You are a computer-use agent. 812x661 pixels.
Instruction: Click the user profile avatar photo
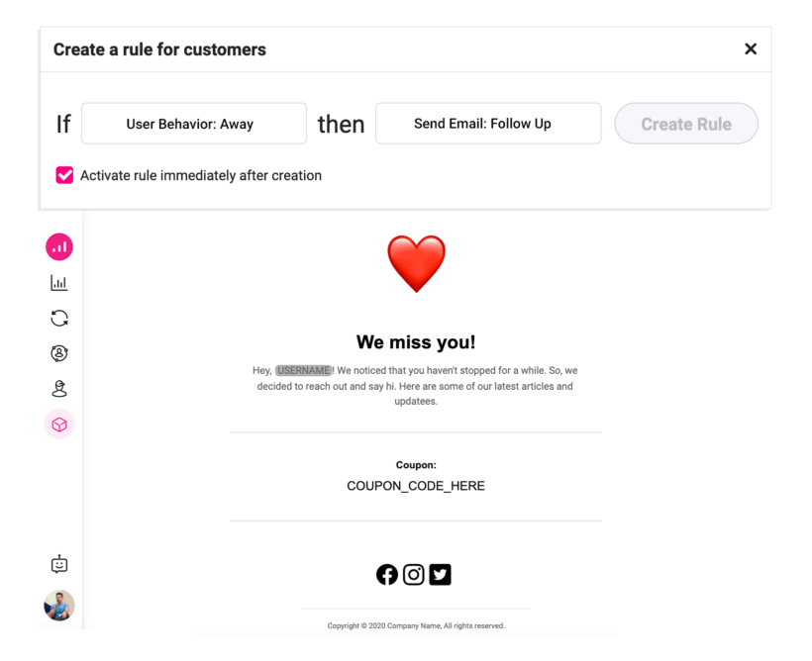point(59,605)
